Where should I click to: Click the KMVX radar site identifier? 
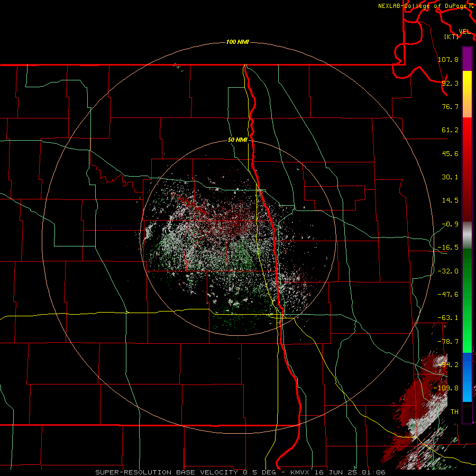click(300, 472)
